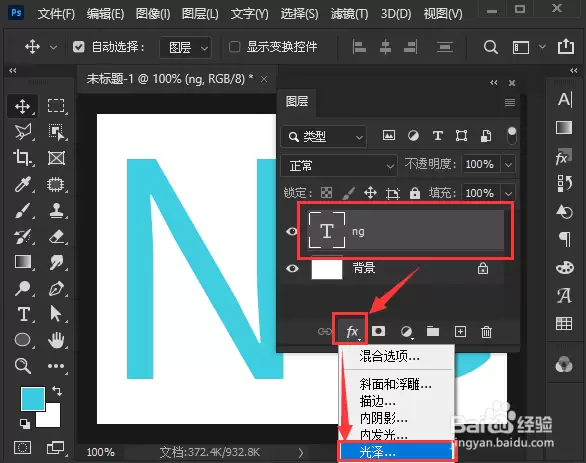Open the 滤镜(T) menu
Screen dimensions: 586x463
[349, 14]
